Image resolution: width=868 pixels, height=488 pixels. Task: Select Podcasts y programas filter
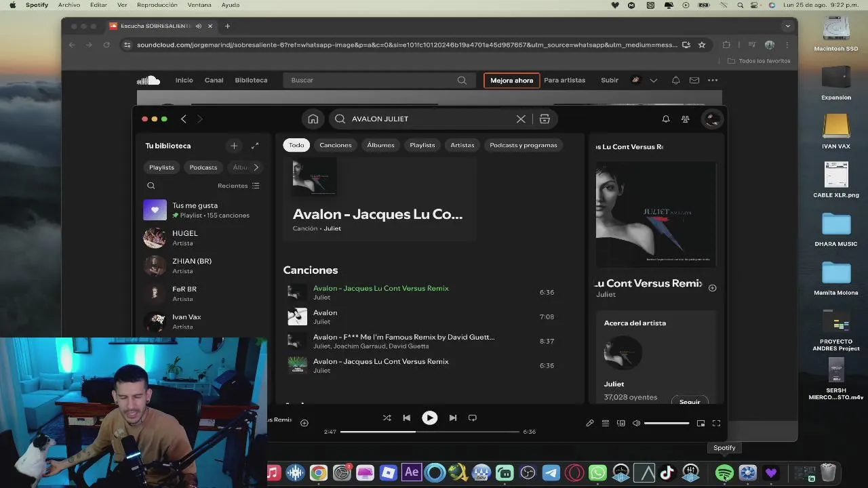tap(524, 145)
